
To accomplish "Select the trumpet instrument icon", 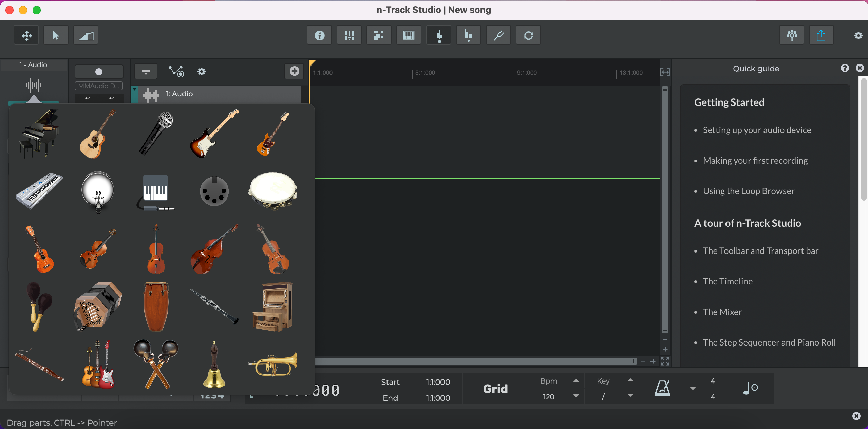I will click(x=273, y=364).
